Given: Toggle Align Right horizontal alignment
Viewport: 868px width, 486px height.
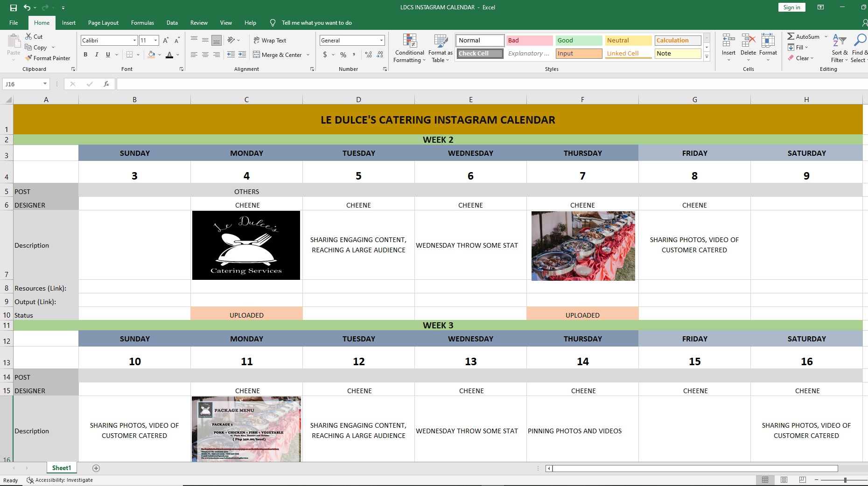Looking at the screenshot, I should tap(217, 55).
